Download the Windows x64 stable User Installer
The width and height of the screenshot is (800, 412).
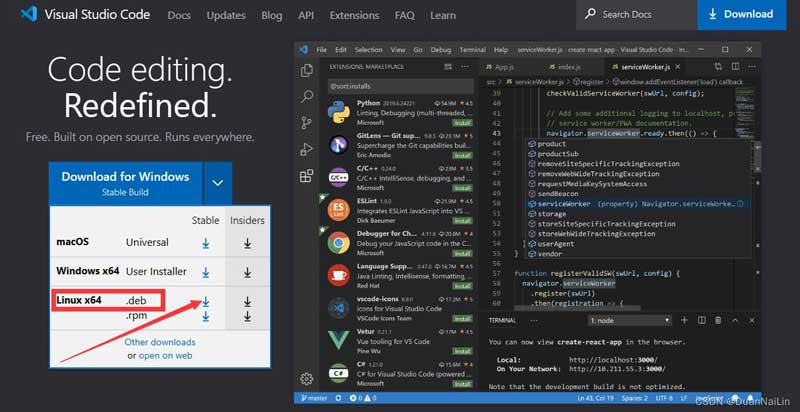pyautogui.click(x=206, y=272)
